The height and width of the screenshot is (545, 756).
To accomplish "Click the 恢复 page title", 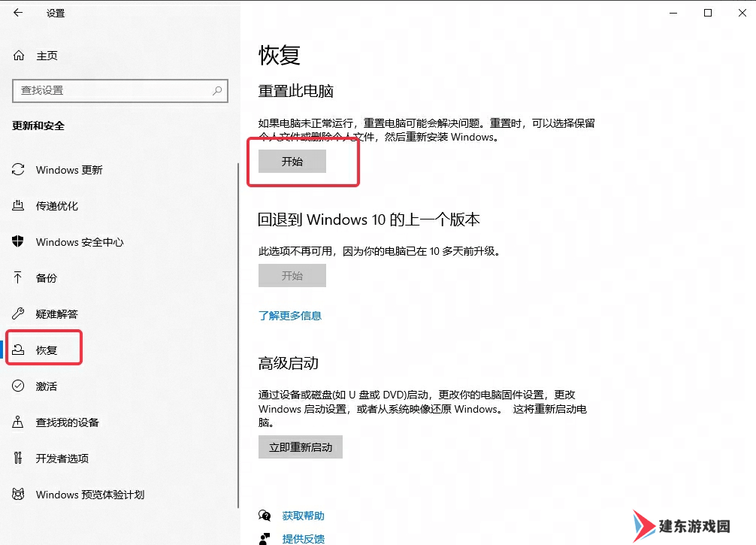I will (x=280, y=54).
